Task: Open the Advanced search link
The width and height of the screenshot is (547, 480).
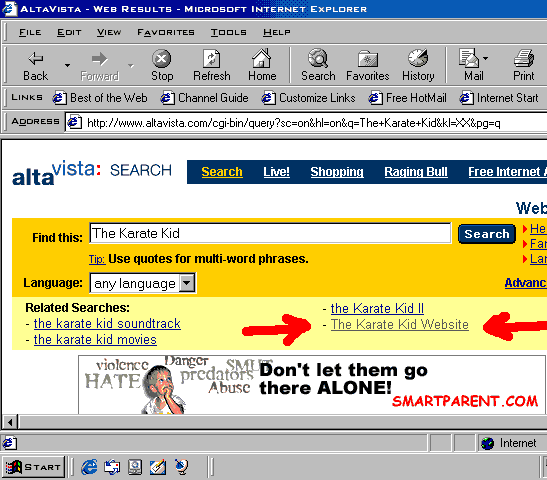Action: tap(526, 283)
